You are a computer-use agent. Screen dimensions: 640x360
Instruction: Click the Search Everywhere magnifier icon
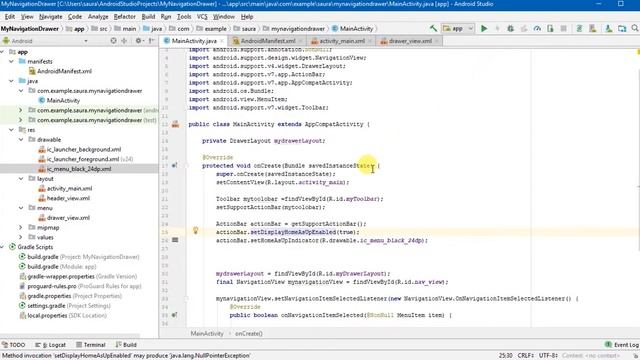coord(635,28)
